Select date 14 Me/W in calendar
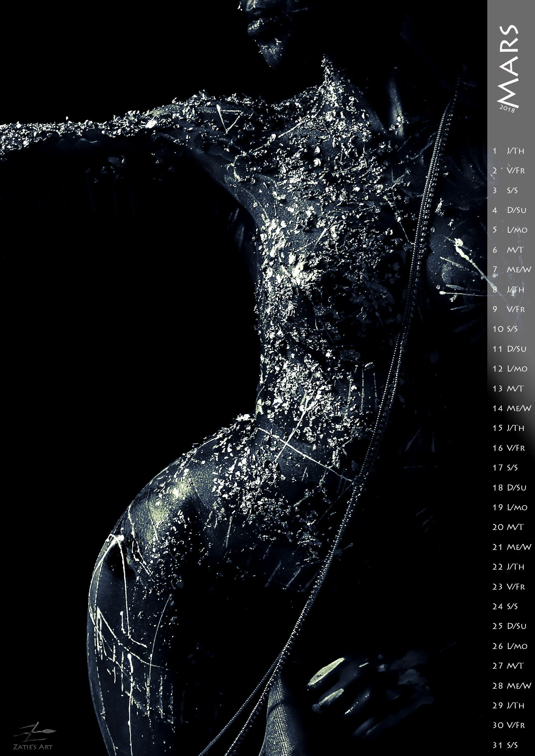The image size is (535, 756). (x=511, y=408)
